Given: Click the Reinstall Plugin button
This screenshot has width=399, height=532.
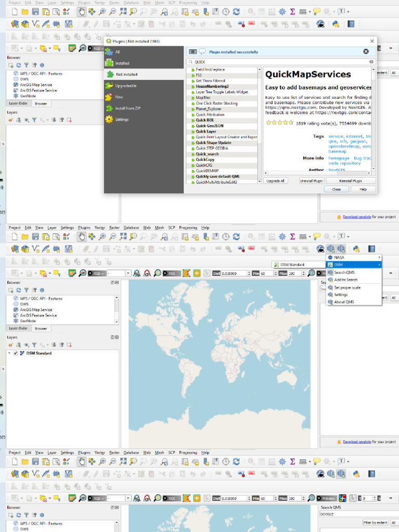Looking at the screenshot, I should [350, 181].
